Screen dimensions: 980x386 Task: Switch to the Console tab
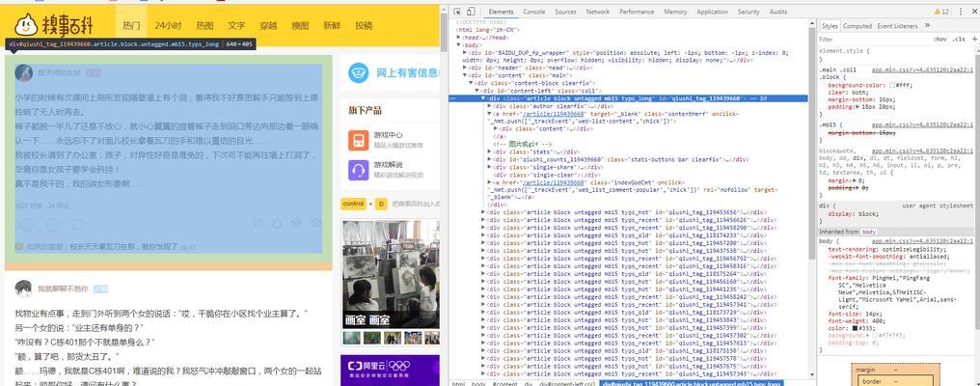click(x=533, y=12)
